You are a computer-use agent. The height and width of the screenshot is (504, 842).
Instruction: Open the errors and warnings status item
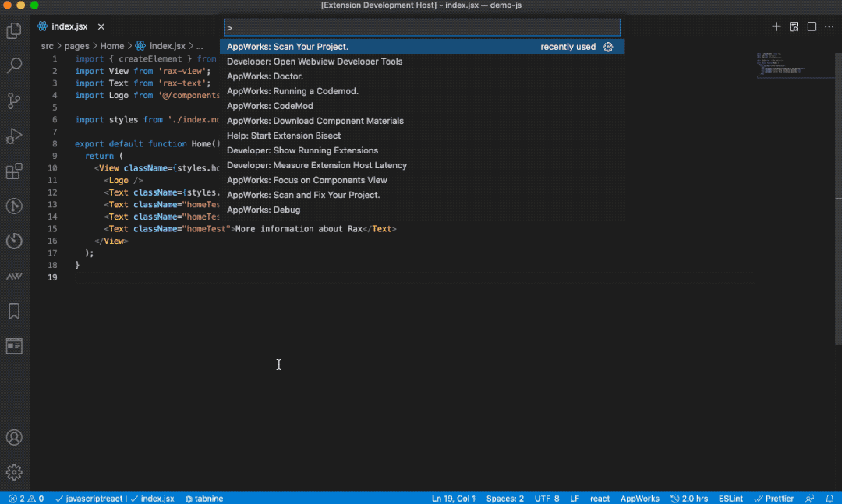coord(26,499)
